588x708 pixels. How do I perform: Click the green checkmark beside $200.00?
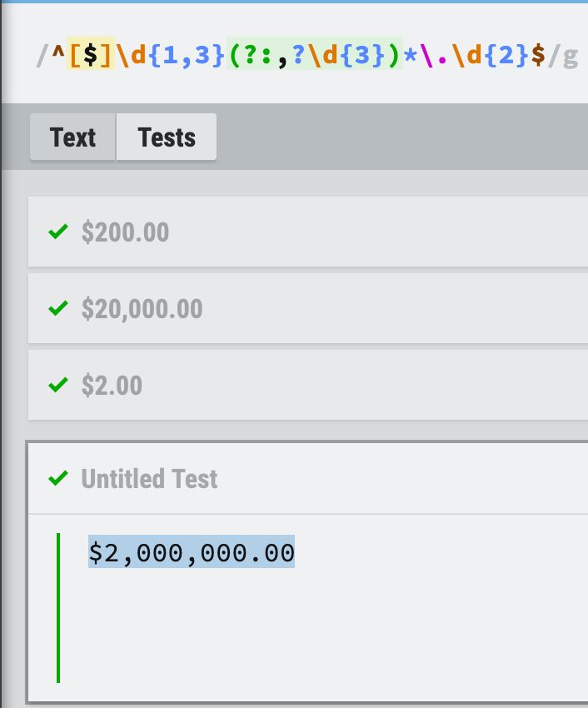point(57,232)
